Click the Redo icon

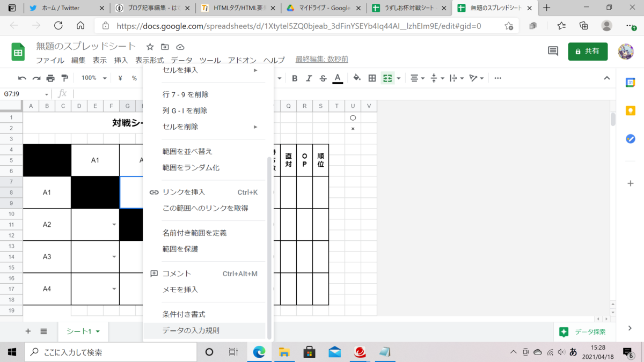35,78
